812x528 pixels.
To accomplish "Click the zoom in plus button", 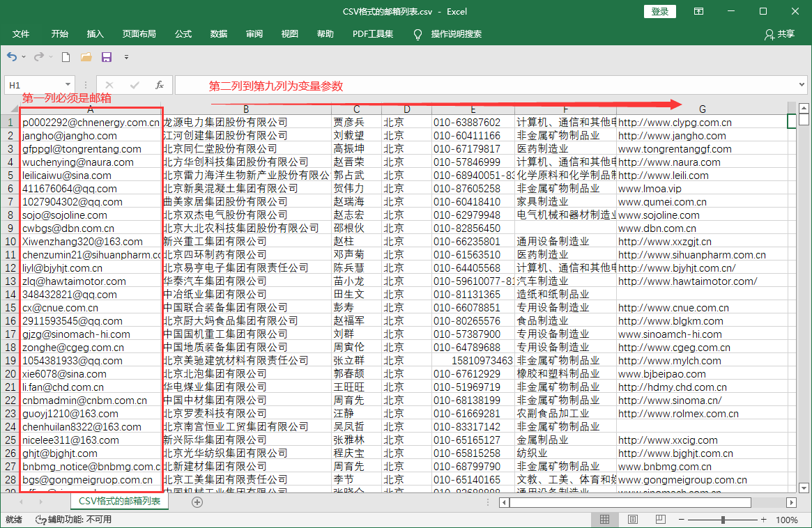I will point(763,520).
